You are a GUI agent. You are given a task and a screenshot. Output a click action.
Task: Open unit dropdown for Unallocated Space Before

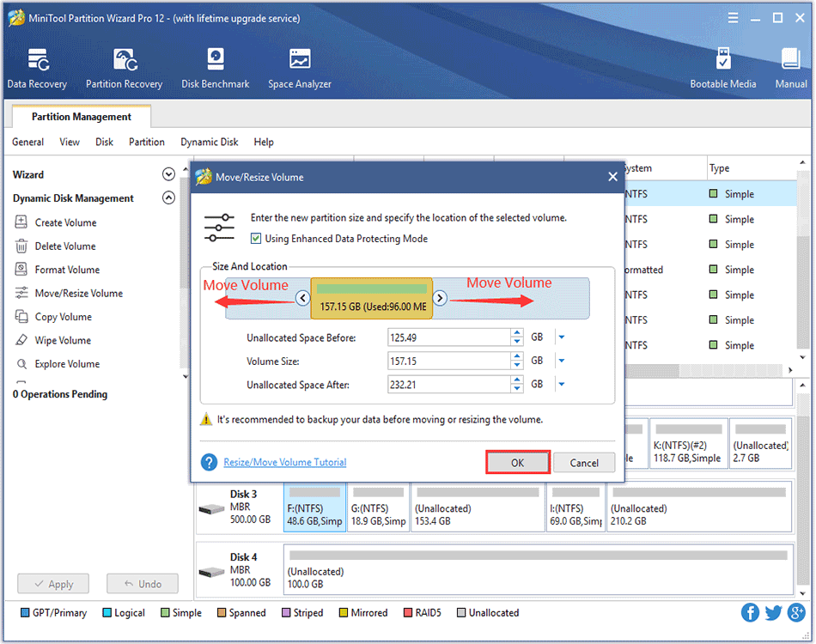(x=562, y=337)
